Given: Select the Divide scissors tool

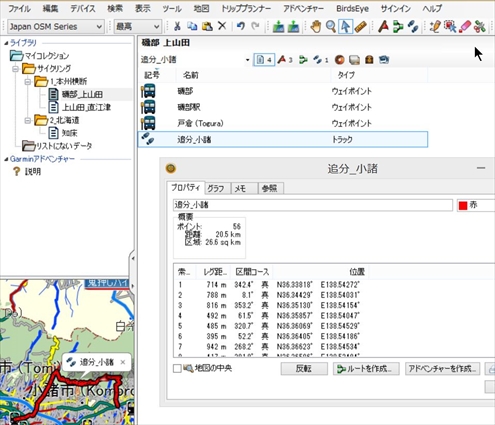Looking at the screenshot, I should tap(480, 26).
